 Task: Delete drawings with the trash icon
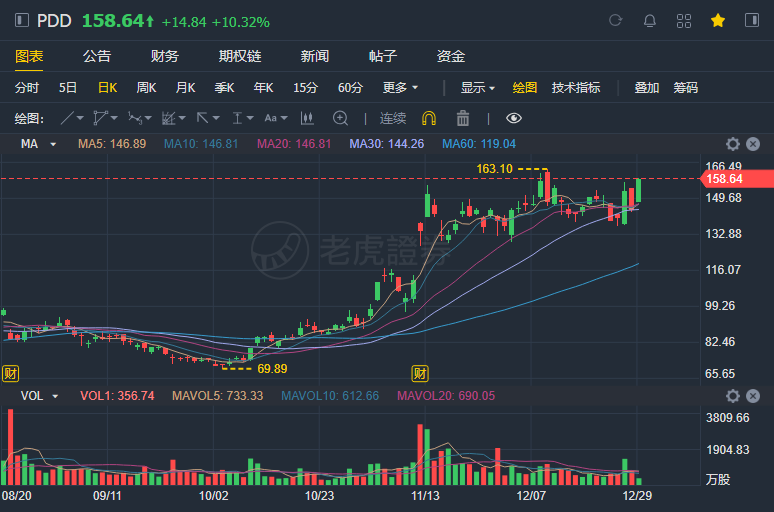click(x=463, y=118)
